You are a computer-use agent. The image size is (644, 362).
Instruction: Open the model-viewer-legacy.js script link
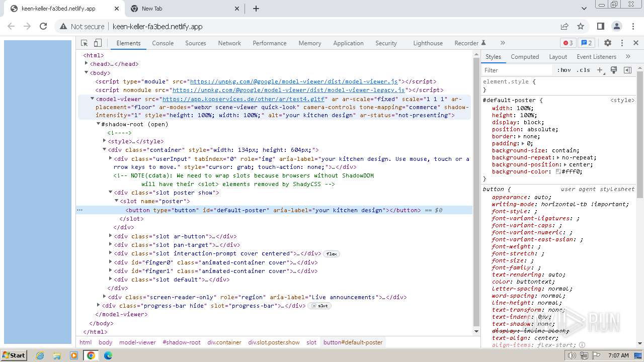289,90
